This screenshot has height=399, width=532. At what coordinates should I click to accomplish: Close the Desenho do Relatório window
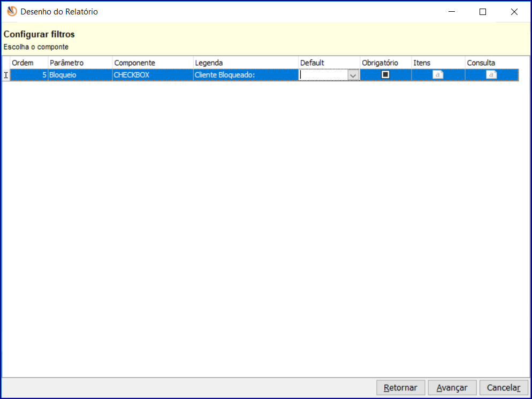point(514,12)
